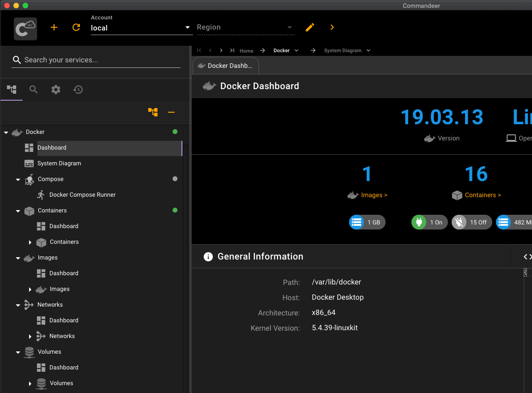Click the orange refresh icon

pyautogui.click(x=76, y=28)
